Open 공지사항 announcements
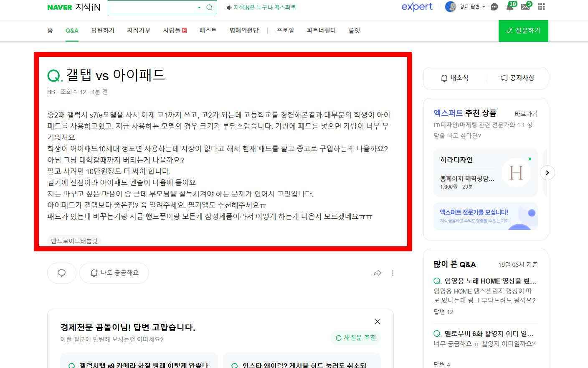Viewport: 588px width, 368px height. click(517, 78)
